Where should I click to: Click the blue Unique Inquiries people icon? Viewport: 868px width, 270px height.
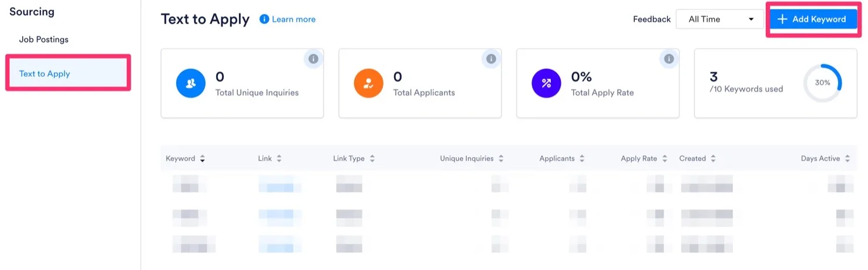click(x=190, y=83)
